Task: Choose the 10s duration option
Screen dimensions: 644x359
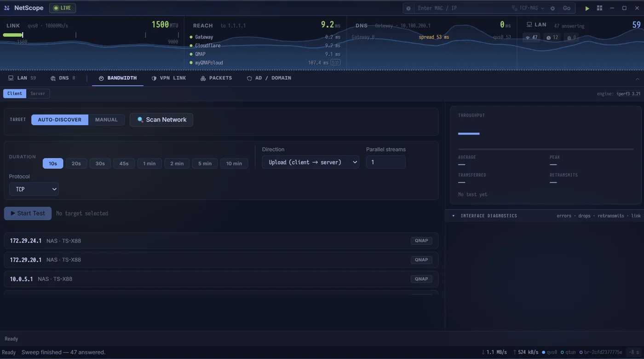Action: [53, 163]
